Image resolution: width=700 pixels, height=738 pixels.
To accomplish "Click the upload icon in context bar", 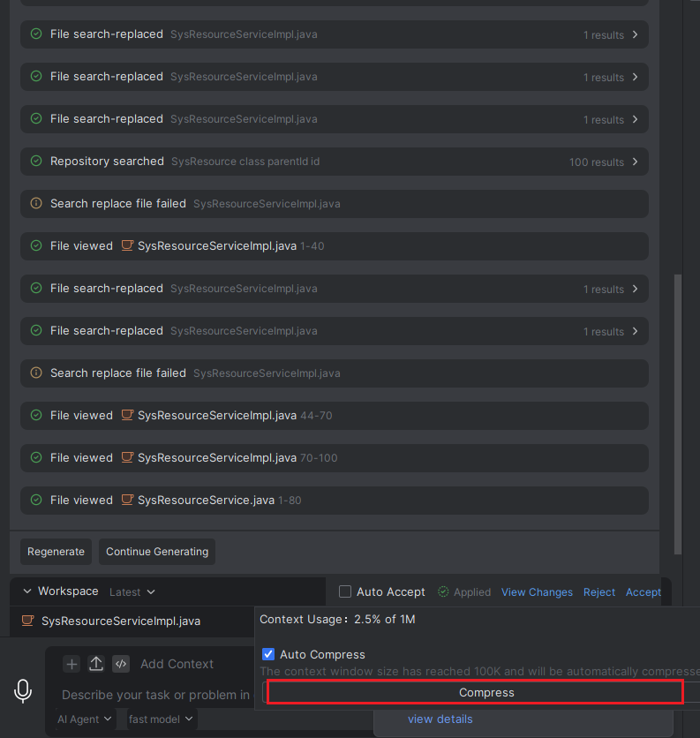I will (96, 664).
